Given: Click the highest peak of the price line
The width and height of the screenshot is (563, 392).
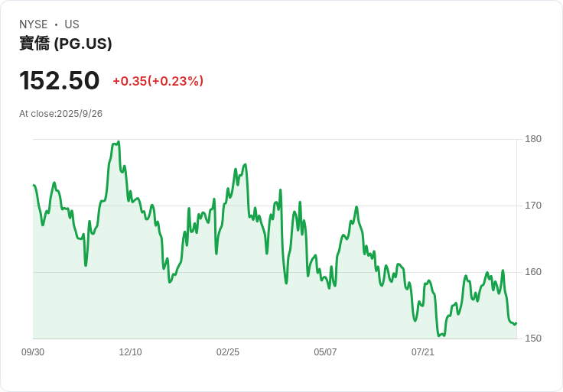Looking at the screenshot, I should click(x=119, y=141).
